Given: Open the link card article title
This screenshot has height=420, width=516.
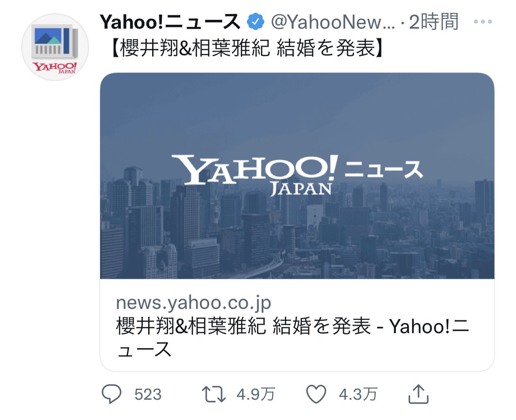Looking at the screenshot, I should [x=292, y=337].
